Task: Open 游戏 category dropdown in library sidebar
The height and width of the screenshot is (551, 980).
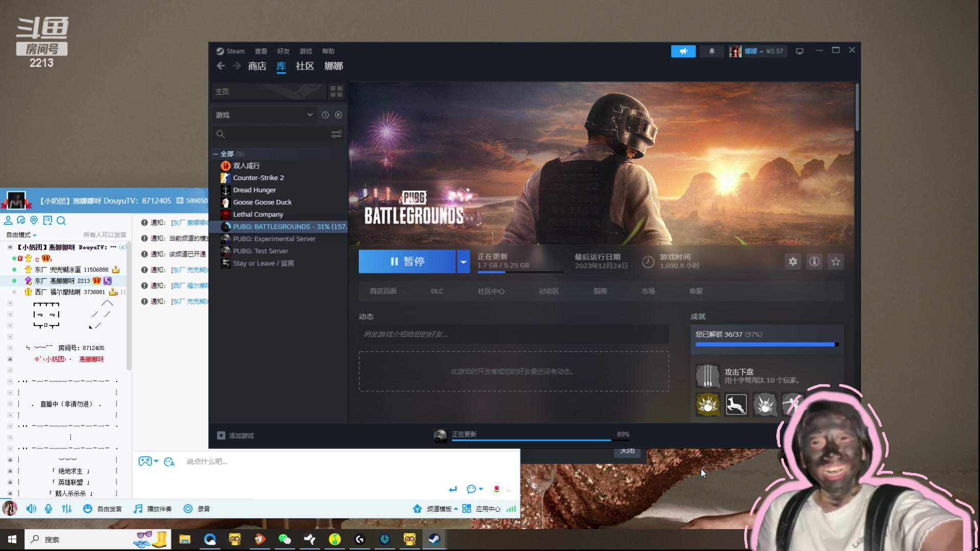Action: coord(264,115)
